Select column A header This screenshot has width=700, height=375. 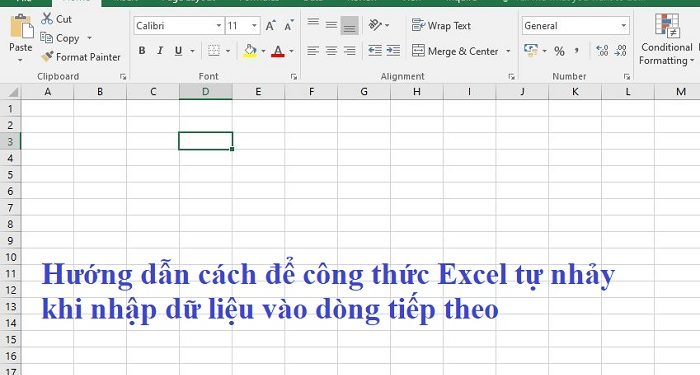tap(47, 92)
